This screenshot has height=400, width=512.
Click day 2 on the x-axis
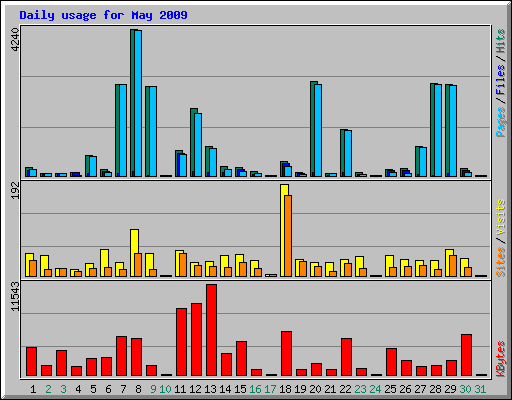click(48, 389)
